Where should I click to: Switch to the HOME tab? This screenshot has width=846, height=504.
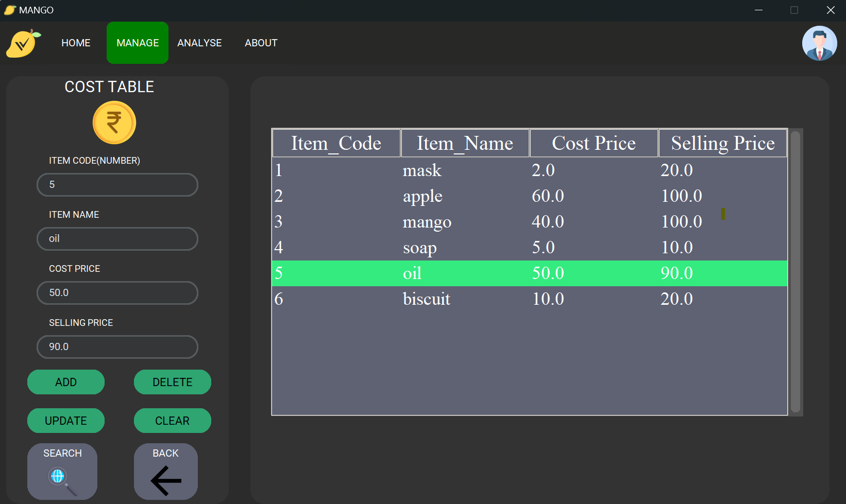point(76,43)
